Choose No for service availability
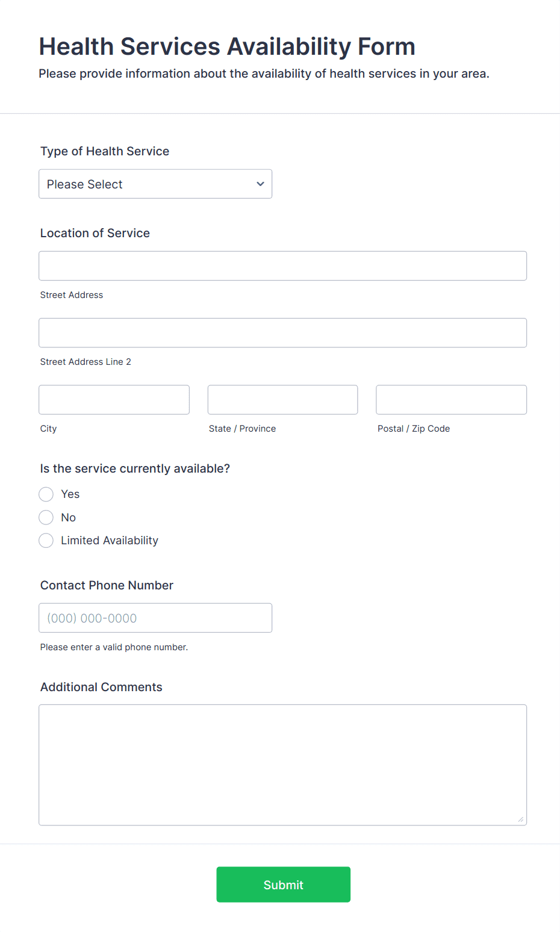Viewport: 560px width, 932px height. pyautogui.click(x=46, y=517)
